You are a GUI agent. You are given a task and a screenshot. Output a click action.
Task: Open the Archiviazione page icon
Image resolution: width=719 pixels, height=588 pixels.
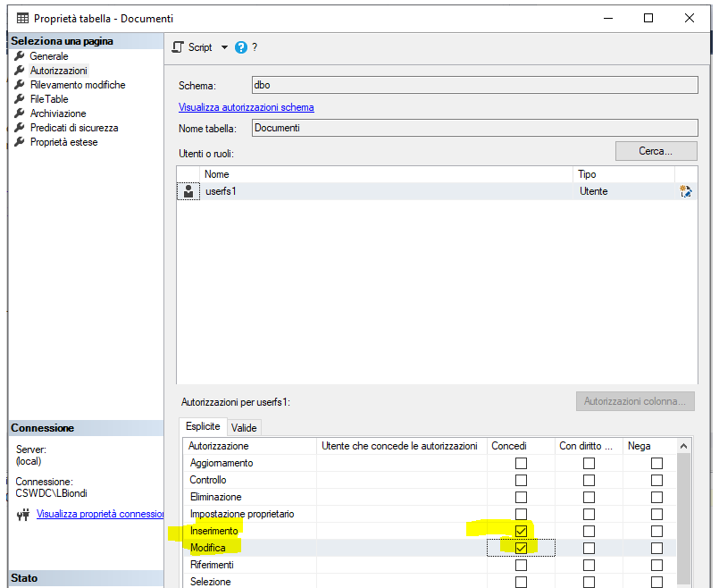[x=21, y=113]
